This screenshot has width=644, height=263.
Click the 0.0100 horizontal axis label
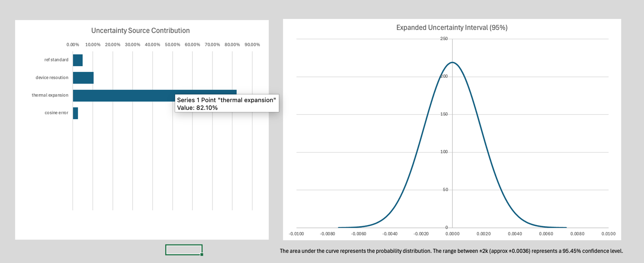608,234
